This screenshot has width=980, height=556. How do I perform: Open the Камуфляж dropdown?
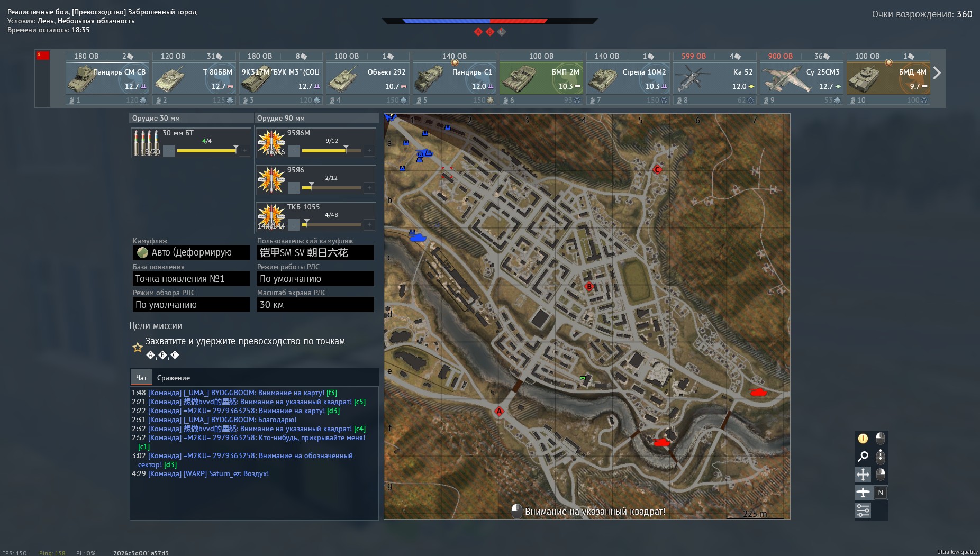click(x=191, y=252)
